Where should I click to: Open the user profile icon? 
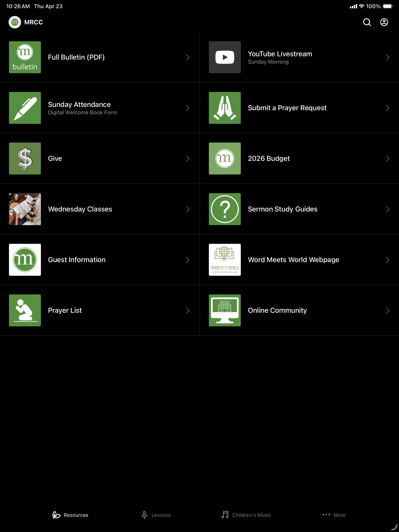[384, 22]
